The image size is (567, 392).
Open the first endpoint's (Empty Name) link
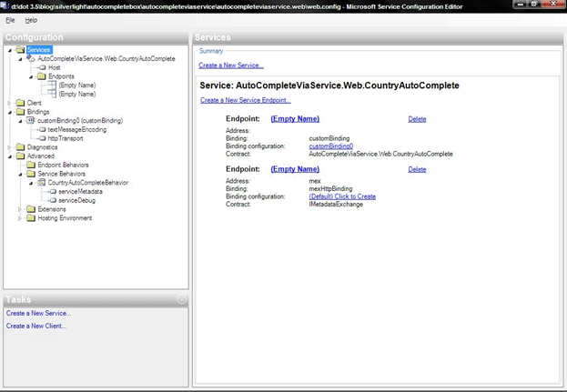[x=295, y=118]
